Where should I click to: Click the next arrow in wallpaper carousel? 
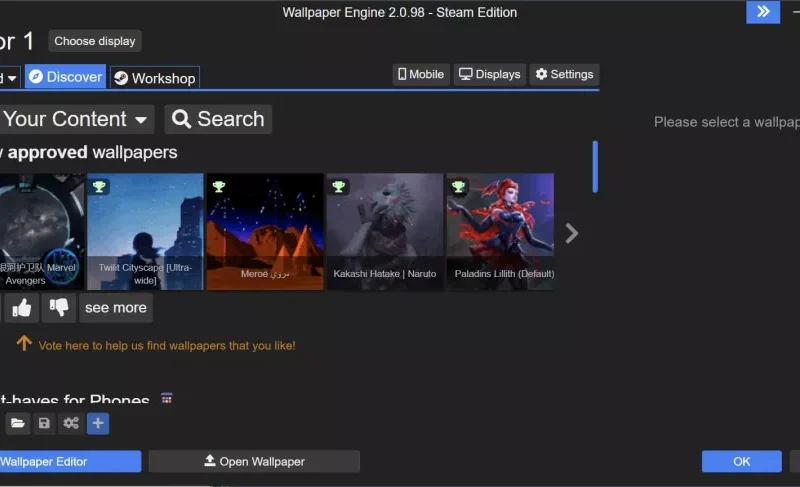571,233
